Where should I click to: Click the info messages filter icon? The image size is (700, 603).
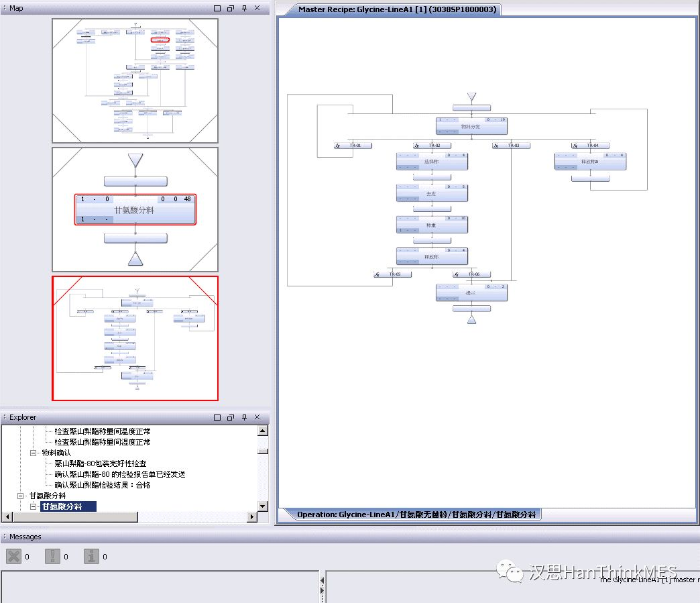(x=91, y=557)
